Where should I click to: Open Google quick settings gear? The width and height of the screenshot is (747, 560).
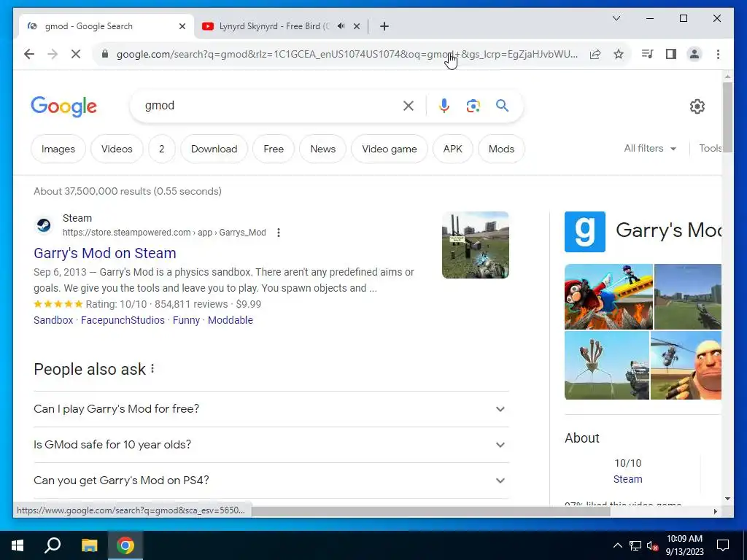tap(697, 106)
